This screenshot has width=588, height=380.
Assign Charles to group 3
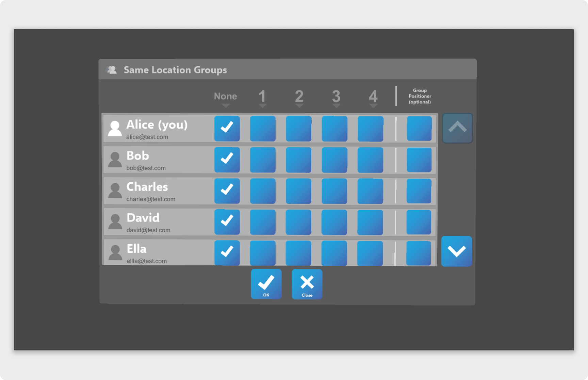(334, 191)
